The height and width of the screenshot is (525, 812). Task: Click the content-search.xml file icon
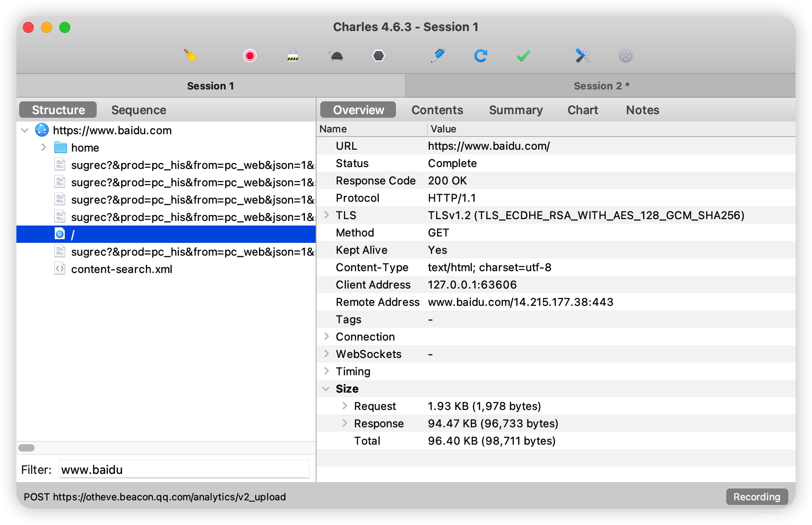click(60, 269)
